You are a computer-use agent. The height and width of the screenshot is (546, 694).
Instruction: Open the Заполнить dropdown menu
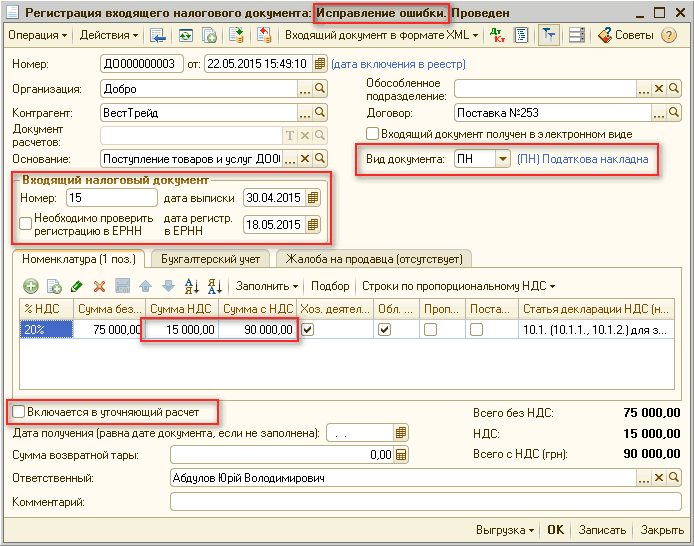267,286
